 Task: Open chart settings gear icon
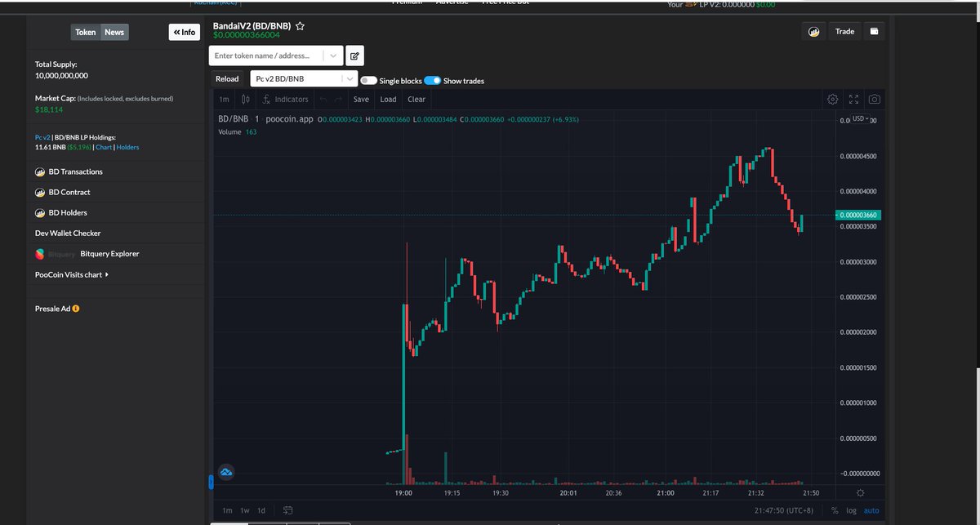tap(833, 99)
